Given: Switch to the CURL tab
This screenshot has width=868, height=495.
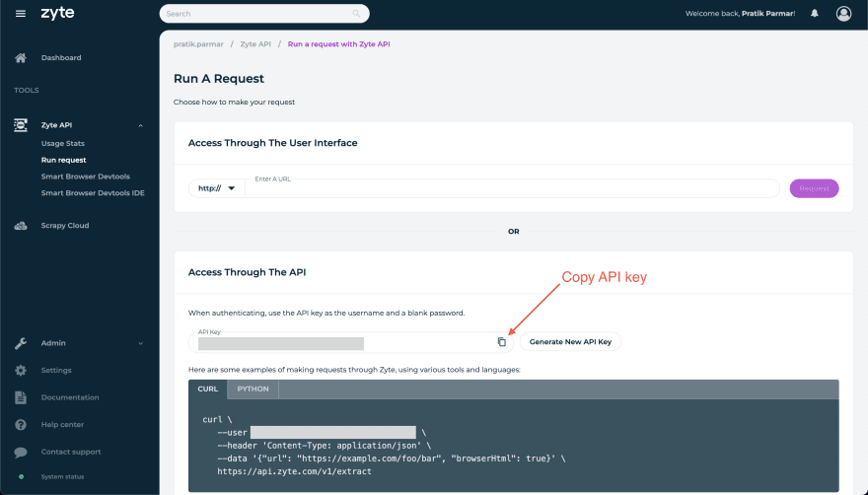Looking at the screenshot, I should 207,389.
